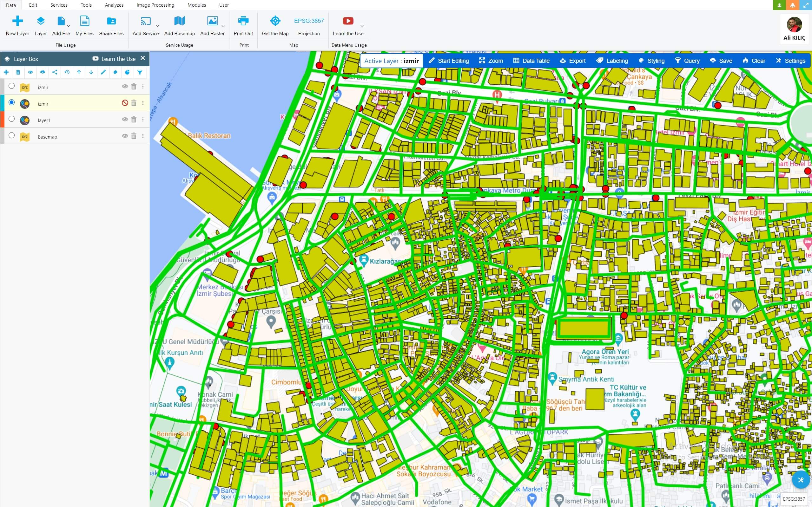Toggle the red hidden icon of active izmir layer
The width and height of the screenshot is (812, 507).
tap(125, 103)
